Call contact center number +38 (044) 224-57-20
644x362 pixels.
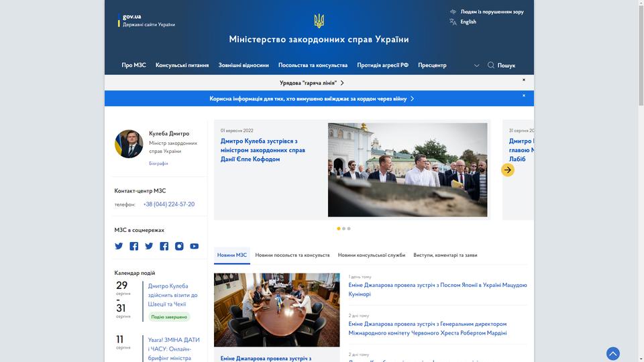coord(169,204)
